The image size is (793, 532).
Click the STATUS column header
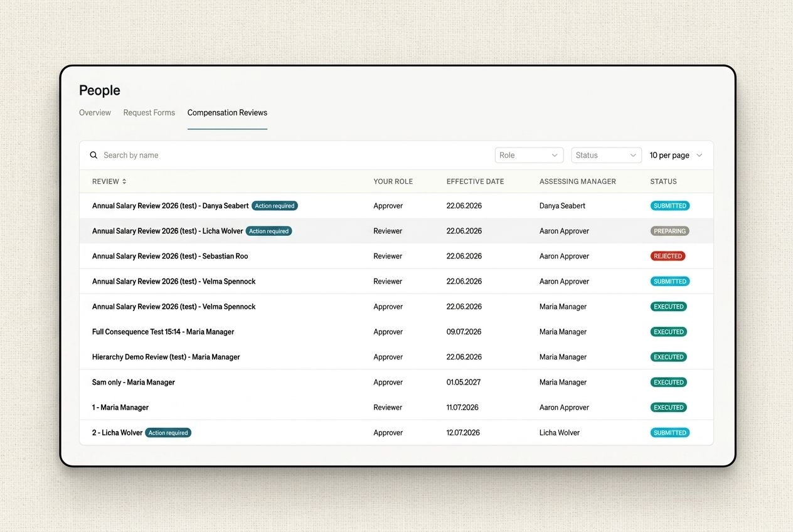664,181
